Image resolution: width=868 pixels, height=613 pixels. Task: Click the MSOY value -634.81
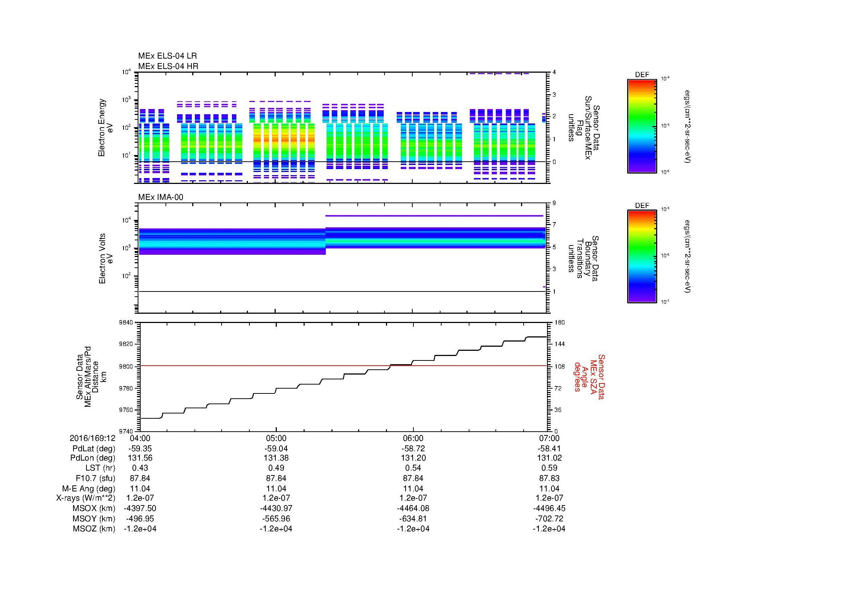(413, 518)
